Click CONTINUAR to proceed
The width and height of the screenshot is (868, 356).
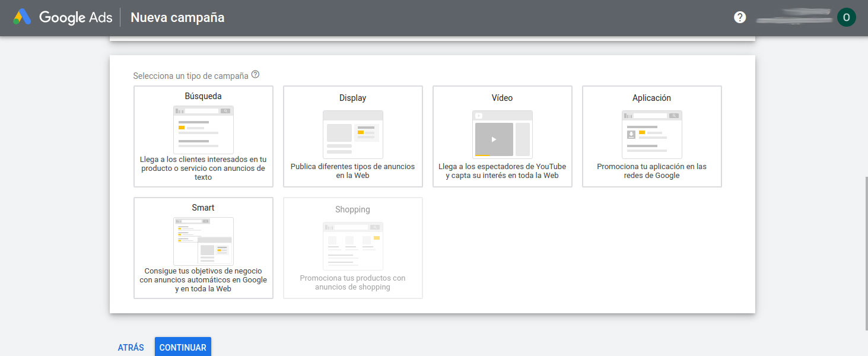pos(183,347)
